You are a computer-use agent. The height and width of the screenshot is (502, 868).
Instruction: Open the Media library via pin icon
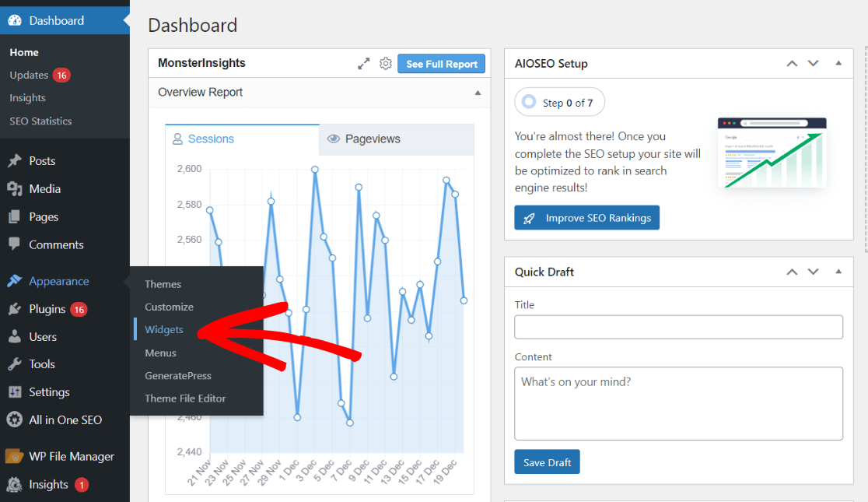(x=16, y=188)
